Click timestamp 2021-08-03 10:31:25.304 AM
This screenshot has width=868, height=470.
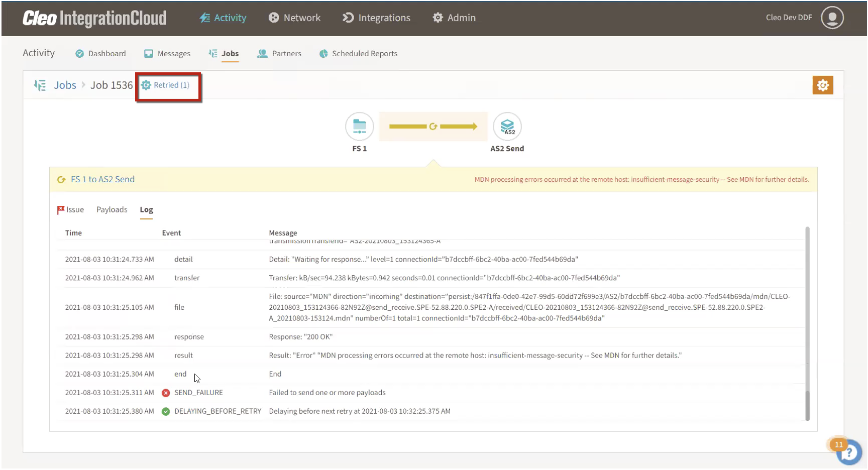110,374
